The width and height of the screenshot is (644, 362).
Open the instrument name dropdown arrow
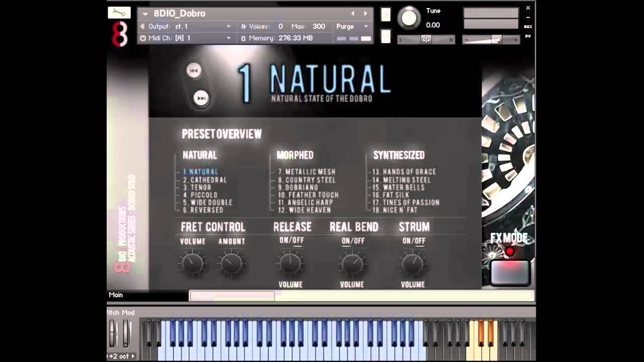(145, 14)
